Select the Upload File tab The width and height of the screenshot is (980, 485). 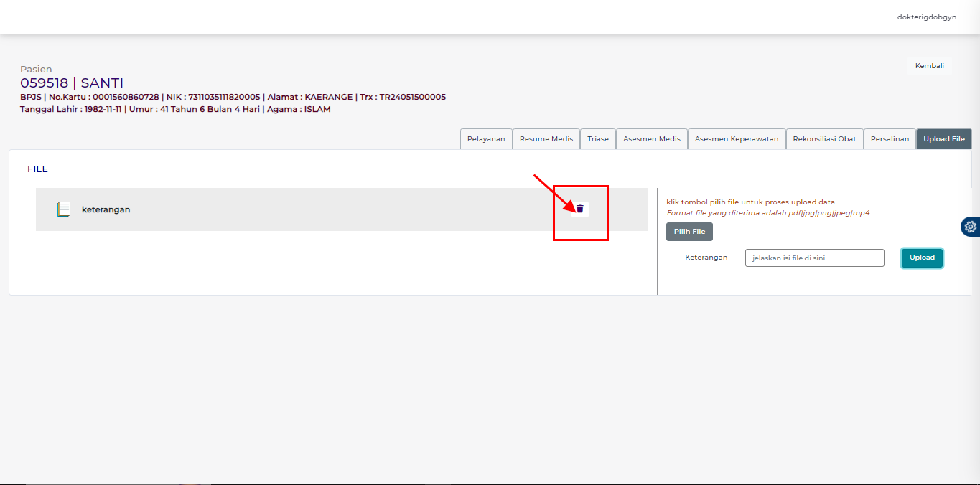pos(943,139)
